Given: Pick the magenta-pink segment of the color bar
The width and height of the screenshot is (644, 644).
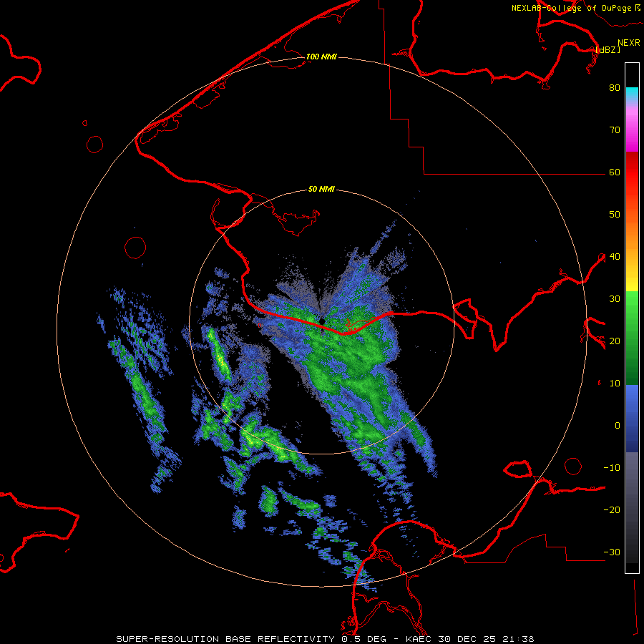Looking at the screenshot, I should [632, 132].
